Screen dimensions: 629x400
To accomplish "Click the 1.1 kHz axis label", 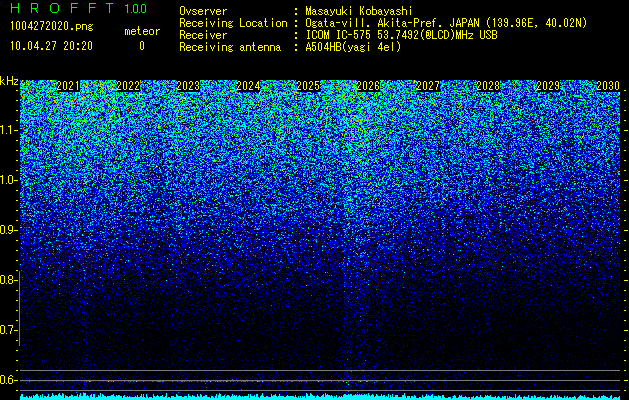I will (8, 130).
